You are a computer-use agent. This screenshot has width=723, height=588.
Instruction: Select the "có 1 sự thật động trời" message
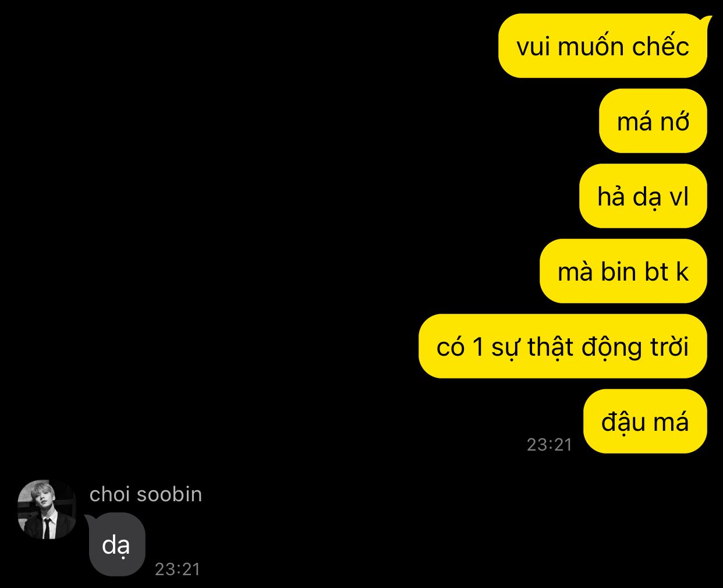[x=563, y=346]
